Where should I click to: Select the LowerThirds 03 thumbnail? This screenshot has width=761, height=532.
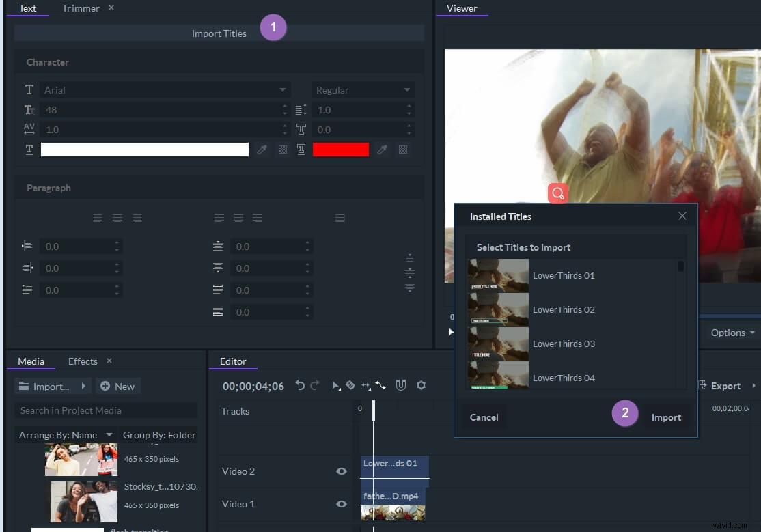(498, 344)
